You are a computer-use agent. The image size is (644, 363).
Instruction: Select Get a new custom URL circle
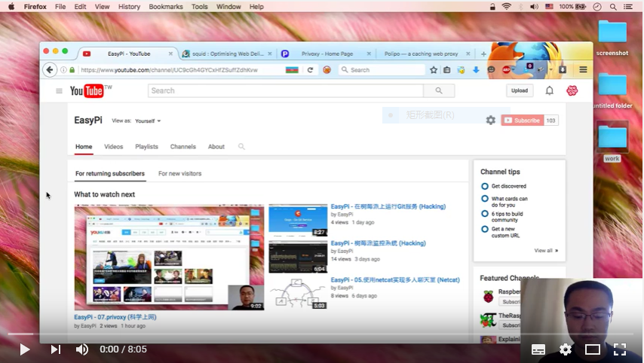click(485, 229)
